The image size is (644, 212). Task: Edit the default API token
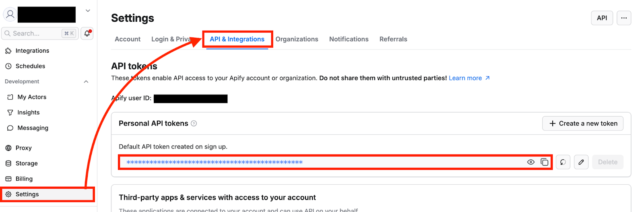(581, 162)
